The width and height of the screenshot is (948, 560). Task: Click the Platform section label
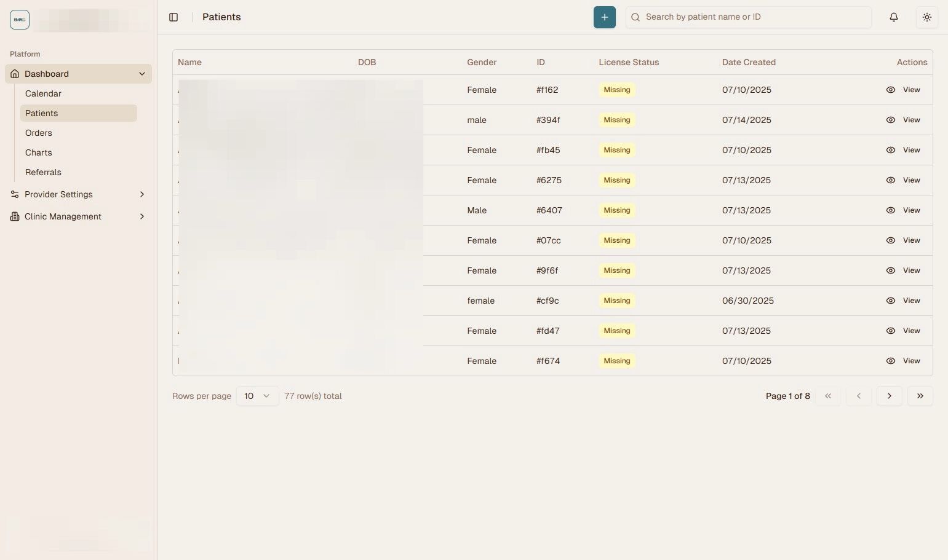click(25, 54)
